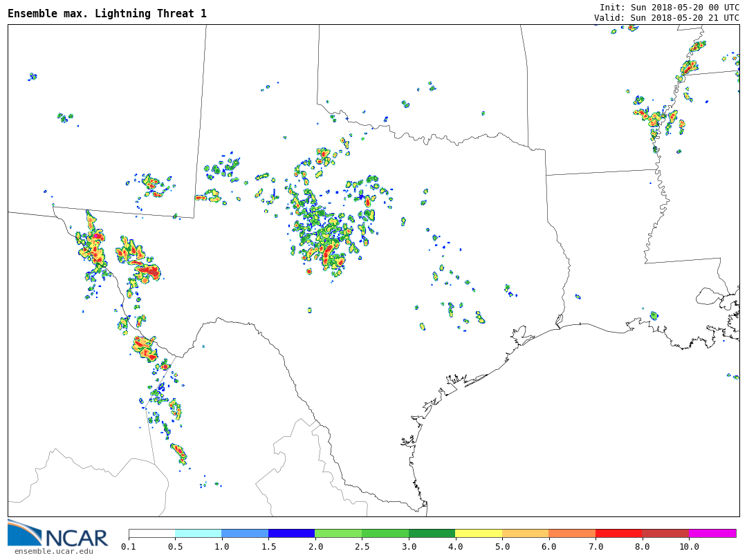The width and height of the screenshot is (747, 560).
Task: Pick the bright red swatch between 7.0 and 8.0
Action: [x=618, y=534]
